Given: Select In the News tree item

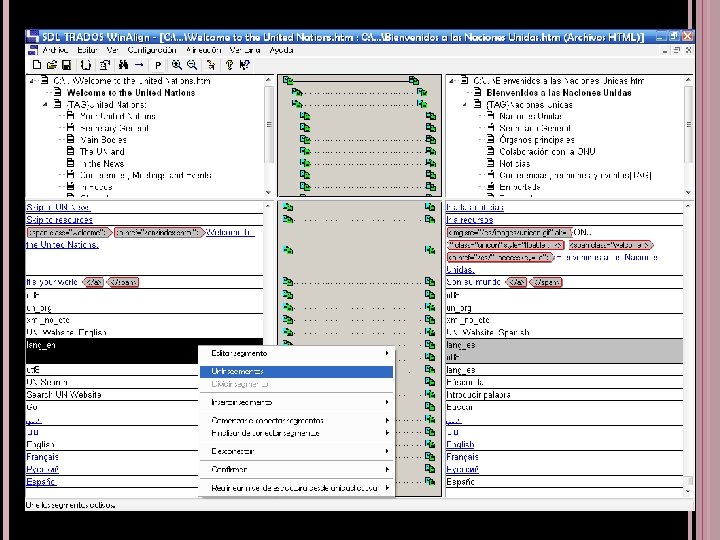Looking at the screenshot, I should pyautogui.click(x=102, y=163).
